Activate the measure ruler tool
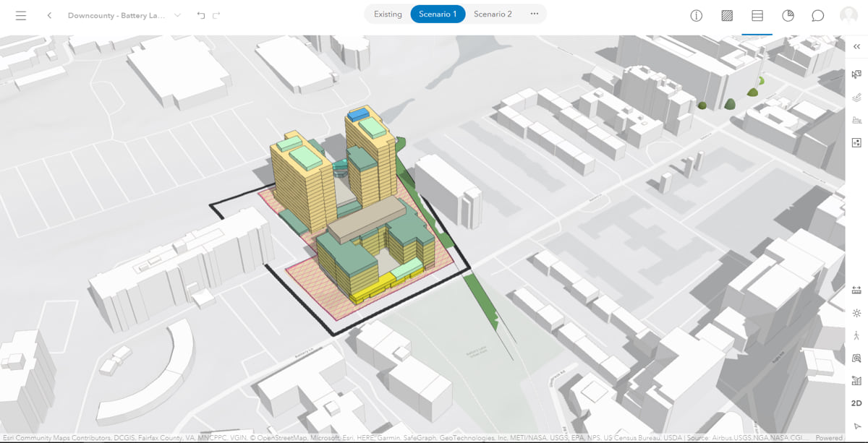This screenshot has height=443, width=868. (x=856, y=290)
